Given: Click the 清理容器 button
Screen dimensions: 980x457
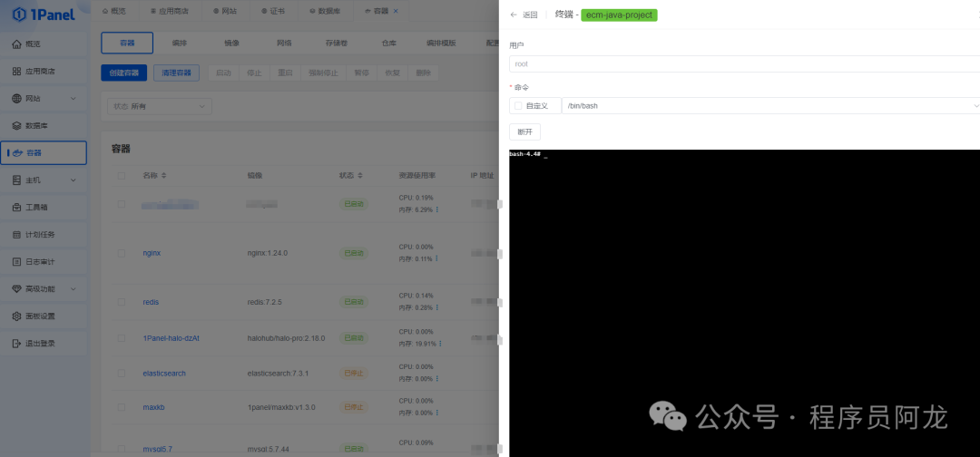Looking at the screenshot, I should [176, 73].
